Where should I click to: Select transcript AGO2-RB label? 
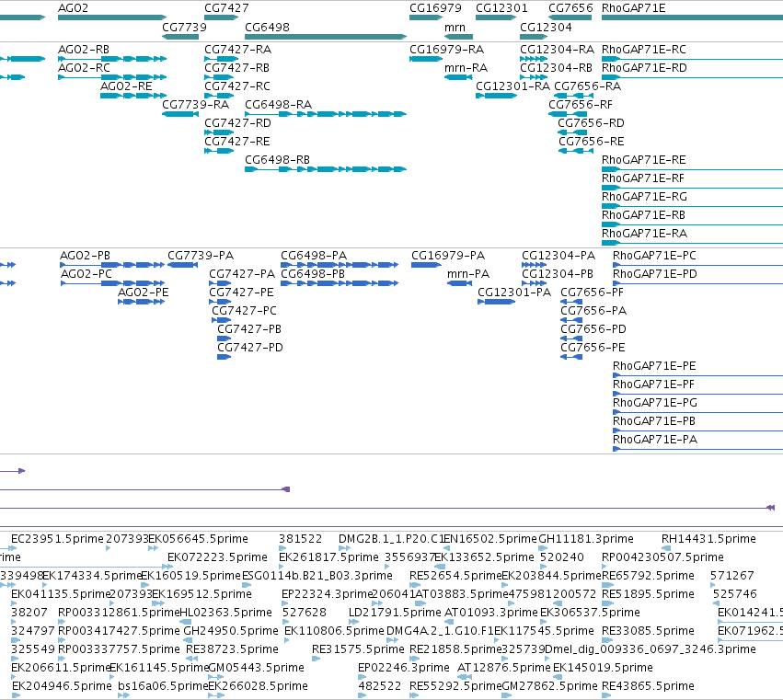click(x=84, y=50)
